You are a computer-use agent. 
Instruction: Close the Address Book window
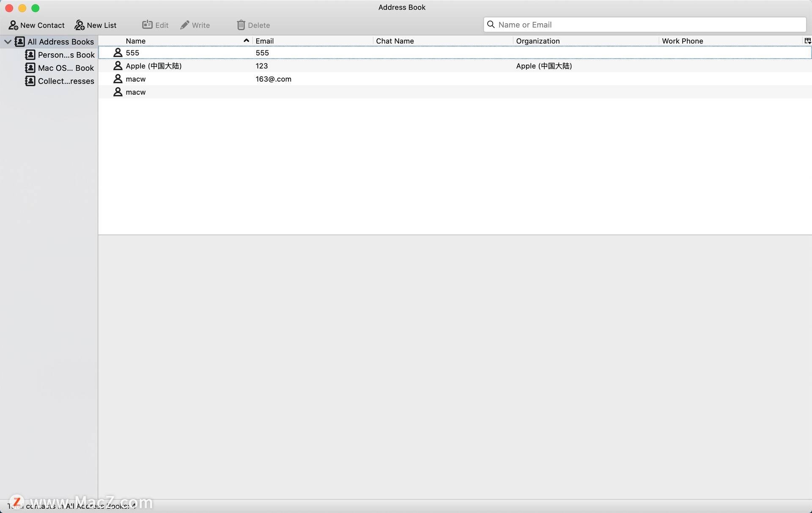(x=9, y=8)
